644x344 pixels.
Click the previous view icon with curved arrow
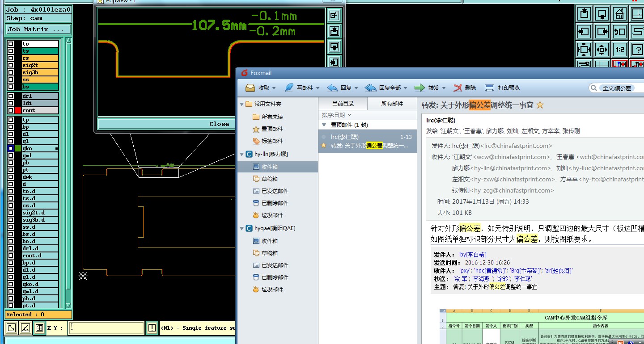coord(620,31)
